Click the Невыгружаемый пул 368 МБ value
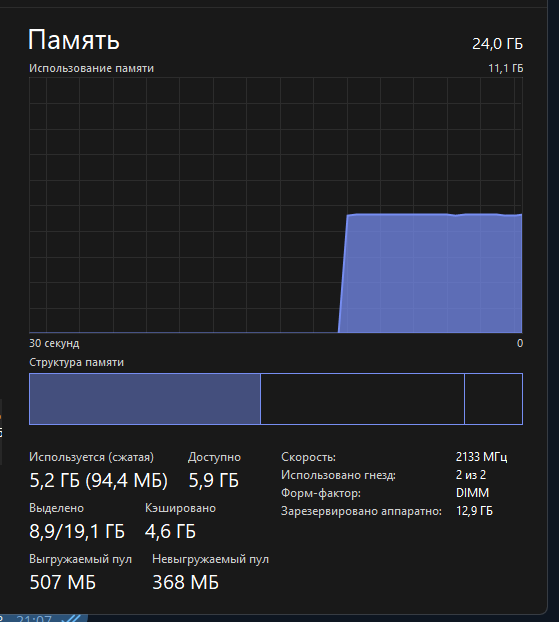 click(185, 582)
